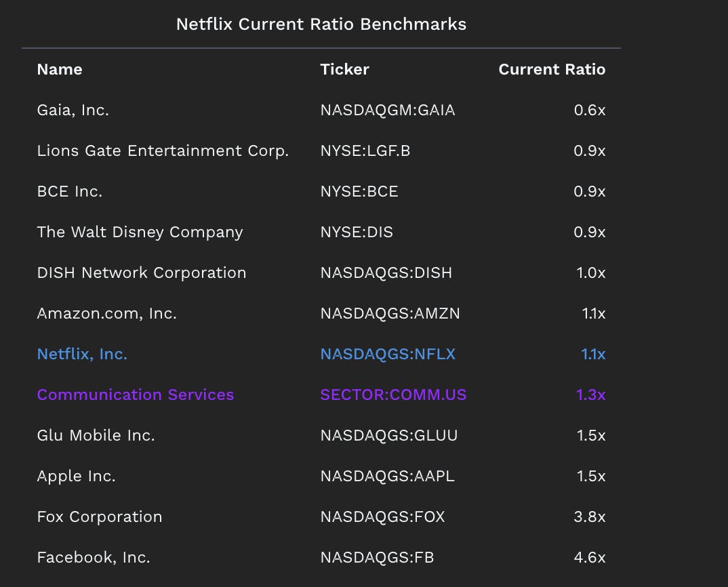The image size is (728, 587).
Task: Click Lions Gate's 0.9x ratio value
Action: pos(590,151)
